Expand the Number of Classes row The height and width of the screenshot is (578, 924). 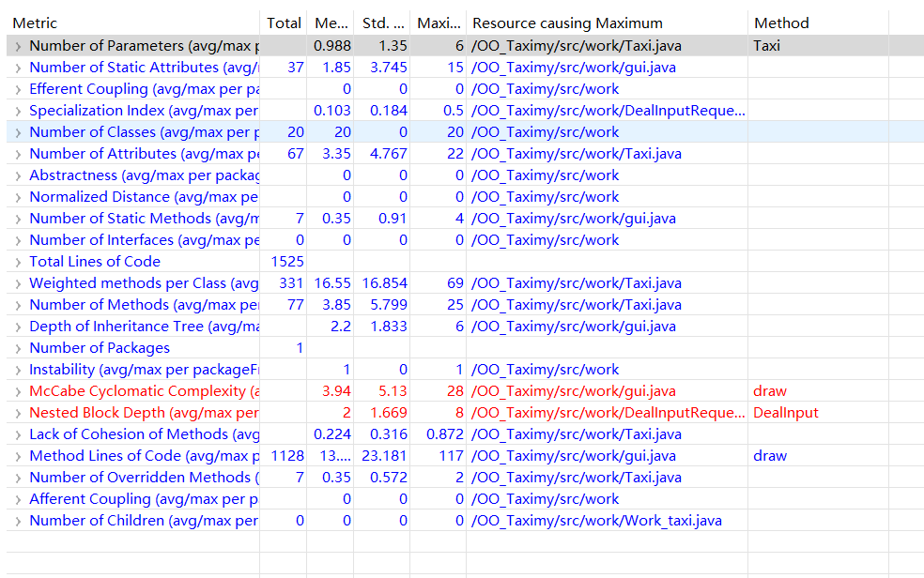18,132
